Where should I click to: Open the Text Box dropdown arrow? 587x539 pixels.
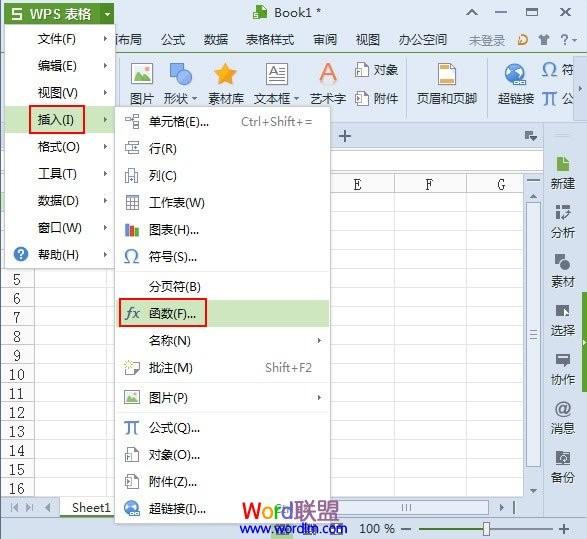pos(296,99)
